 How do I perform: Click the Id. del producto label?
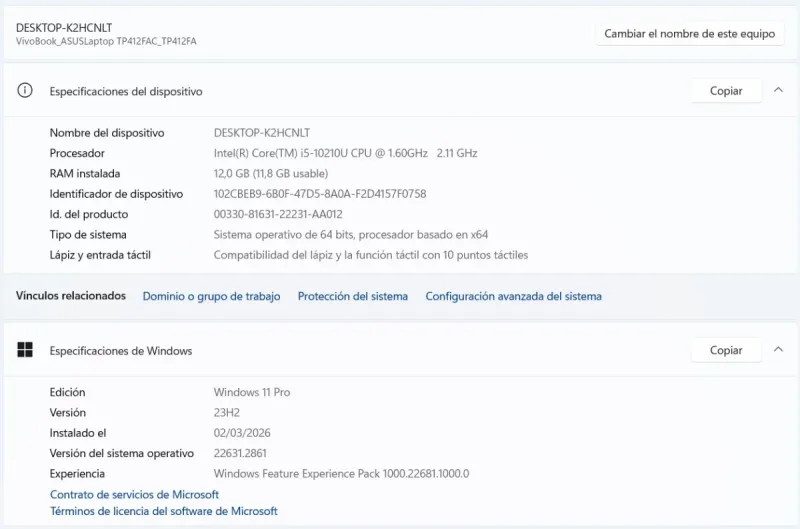pyautogui.click(x=89, y=214)
